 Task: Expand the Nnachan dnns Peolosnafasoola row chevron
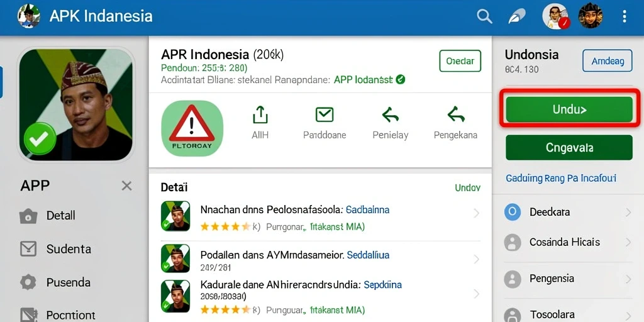click(x=476, y=213)
